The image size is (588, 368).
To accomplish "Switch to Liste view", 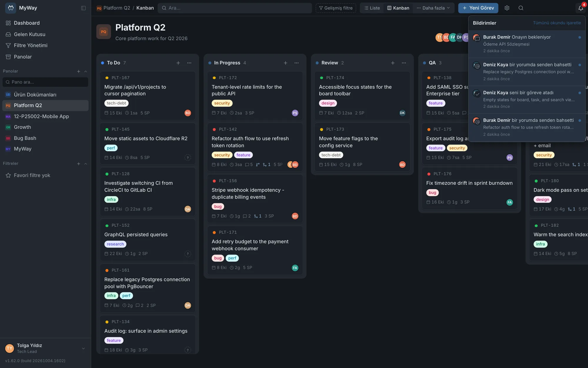I will pos(372,8).
